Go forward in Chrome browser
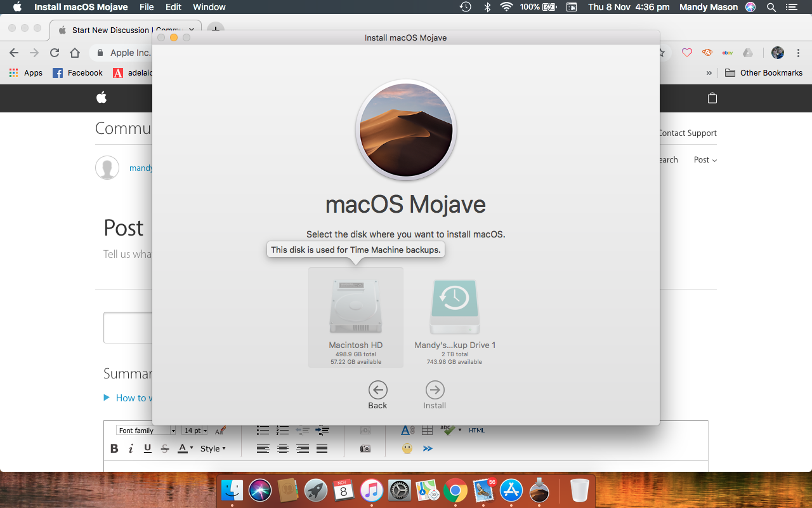The height and width of the screenshot is (508, 812). (x=34, y=53)
